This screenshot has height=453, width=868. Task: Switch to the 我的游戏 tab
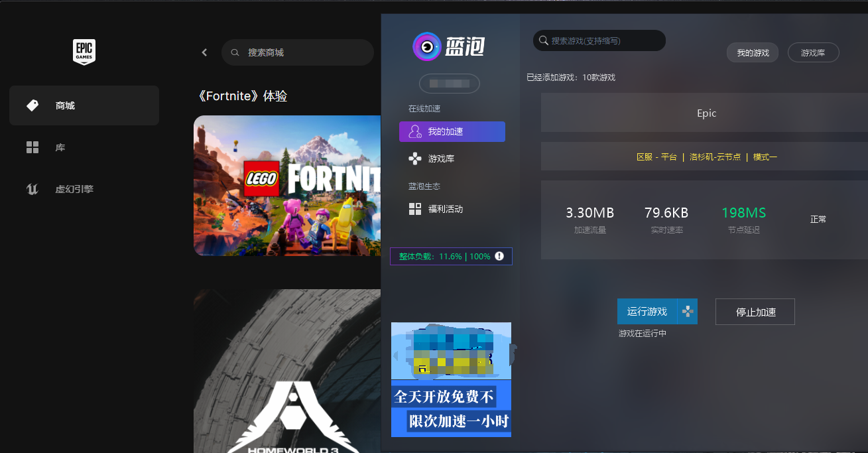pos(753,52)
